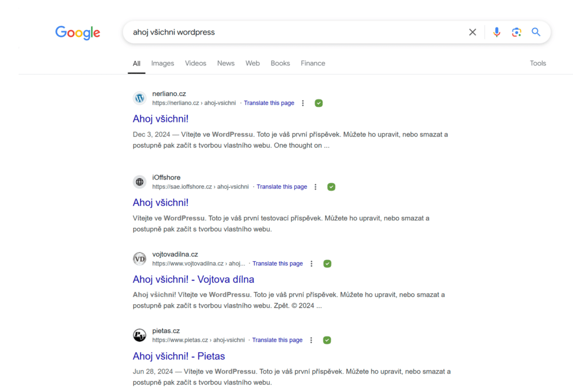The height and width of the screenshot is (392, 573).
Task: Open the Finance tab
Action: click(313, 63)
